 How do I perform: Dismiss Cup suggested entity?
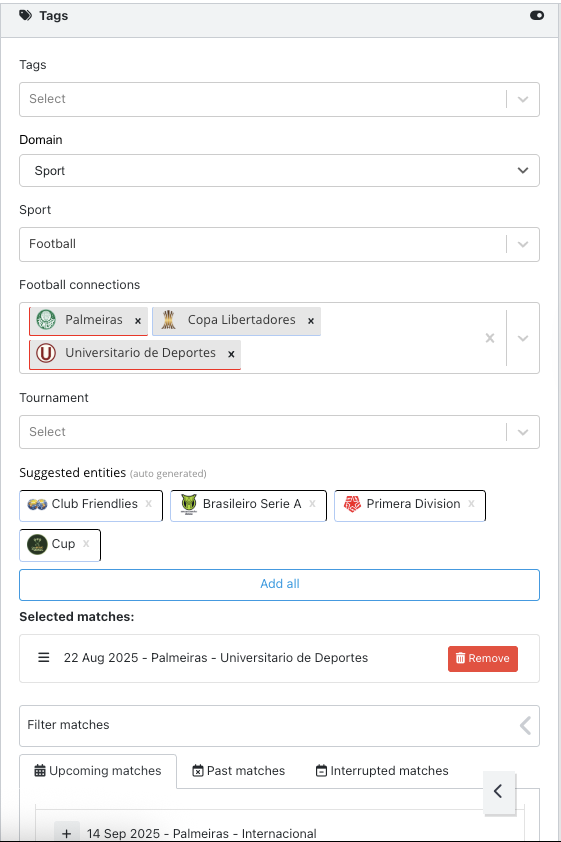tap(86, 544)
